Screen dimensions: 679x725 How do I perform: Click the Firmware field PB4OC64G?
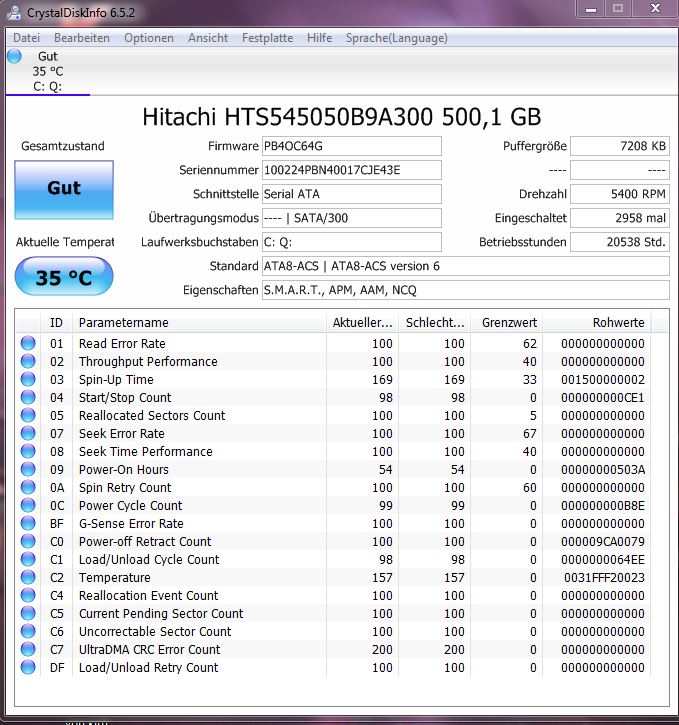tap(352, 146)
